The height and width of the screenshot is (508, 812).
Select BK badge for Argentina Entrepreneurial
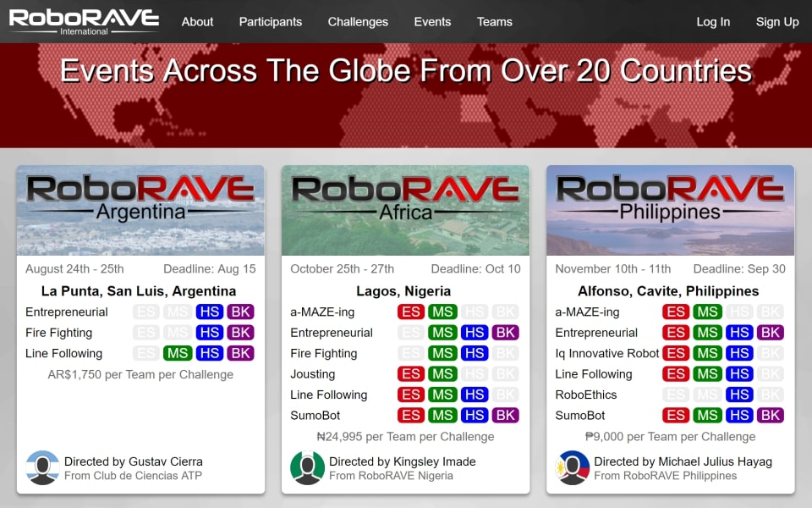(241, 312)
